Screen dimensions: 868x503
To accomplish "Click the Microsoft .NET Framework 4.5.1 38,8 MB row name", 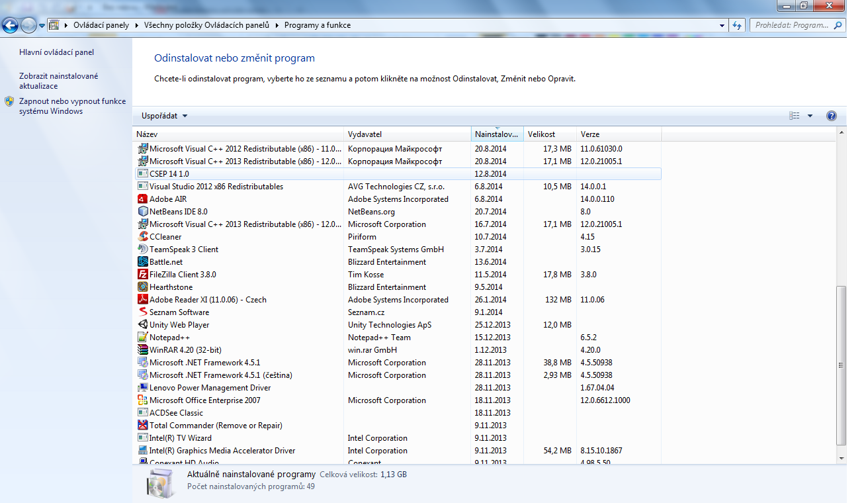I will [x=204, y=363].
